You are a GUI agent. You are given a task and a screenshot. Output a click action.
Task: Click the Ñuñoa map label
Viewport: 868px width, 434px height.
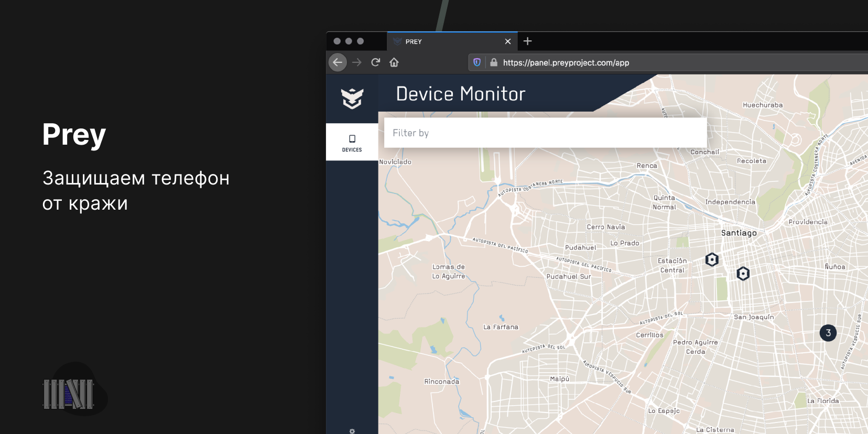pyautogui.click(x=835, y=267)
